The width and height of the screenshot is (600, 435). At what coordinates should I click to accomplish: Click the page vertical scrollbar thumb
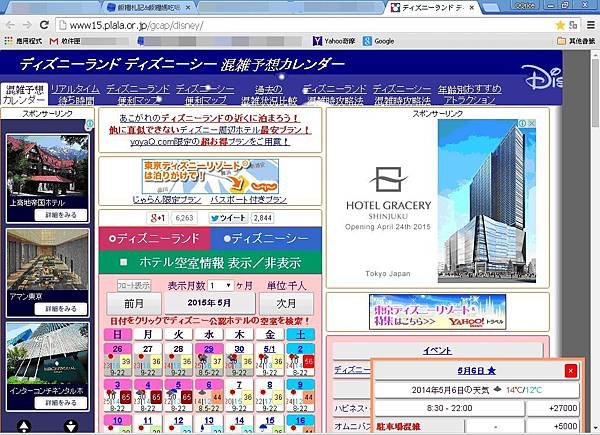click(595, 92)
